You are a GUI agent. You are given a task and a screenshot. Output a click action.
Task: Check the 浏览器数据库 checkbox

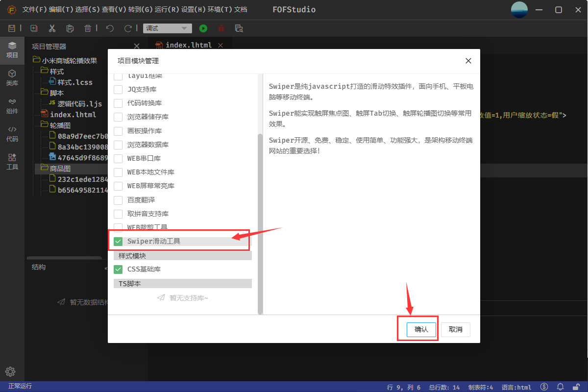point(118,145)
